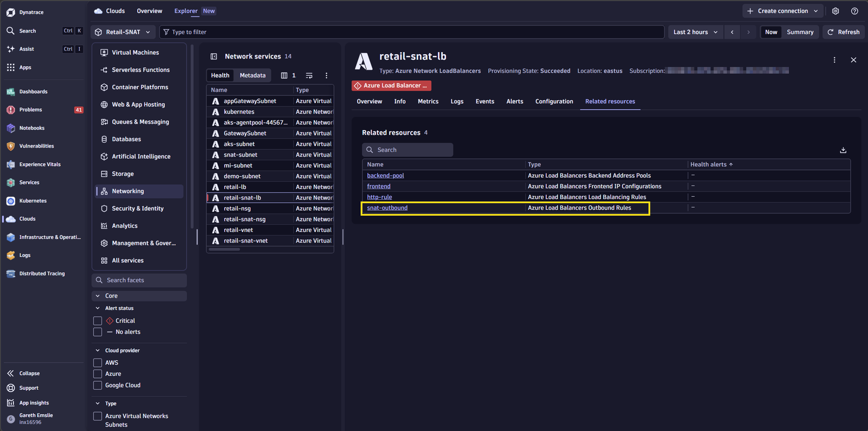Open the column settings with count 1
The image size is (868, 431).
[x=288, y=75]
